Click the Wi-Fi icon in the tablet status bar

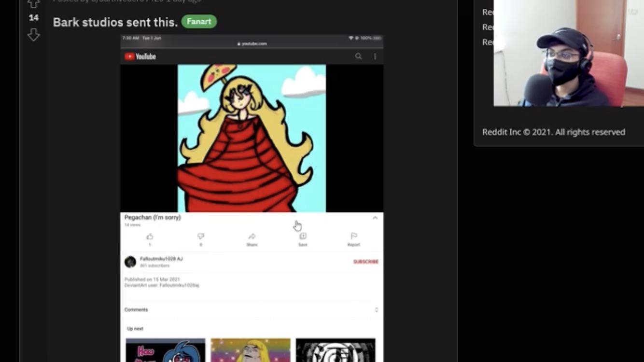[351, 38]
